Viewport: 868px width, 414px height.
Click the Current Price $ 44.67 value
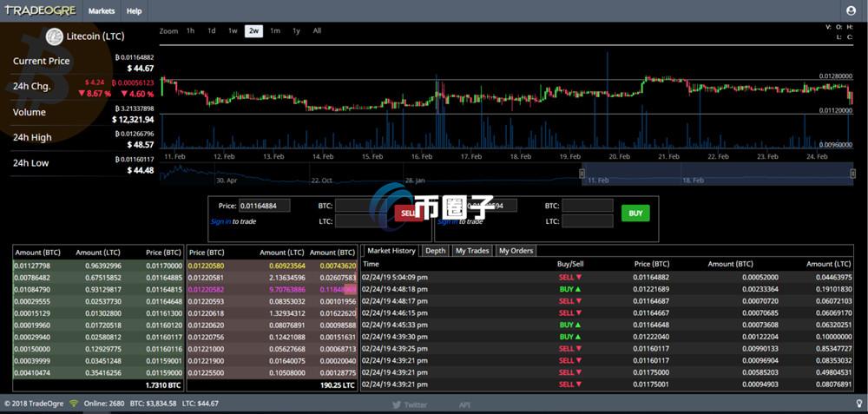(140, 69)
